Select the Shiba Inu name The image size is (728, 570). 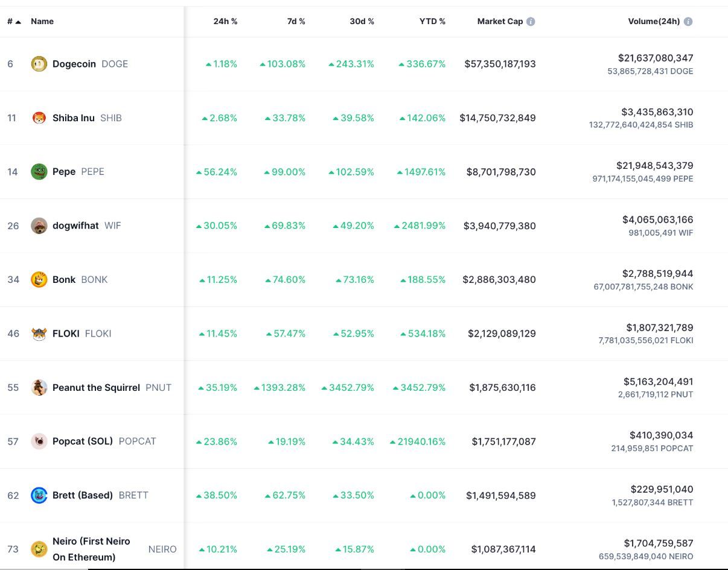point(75,118)
